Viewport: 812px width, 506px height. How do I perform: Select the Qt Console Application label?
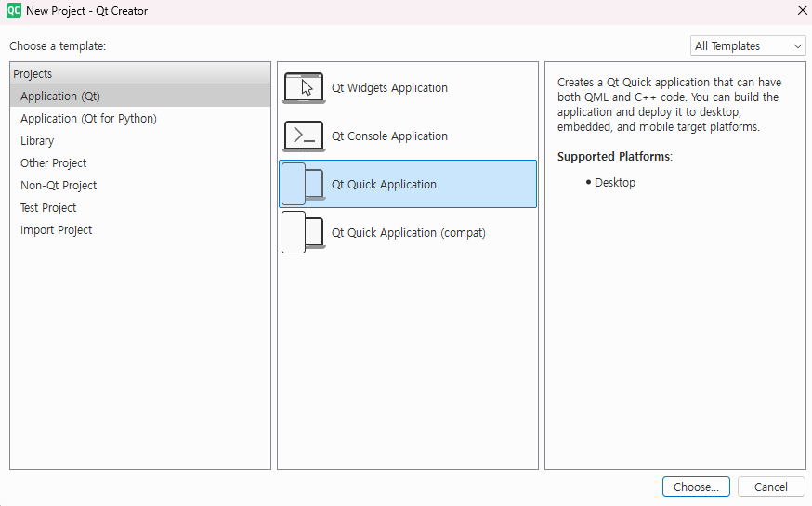(x=389, y=136)
